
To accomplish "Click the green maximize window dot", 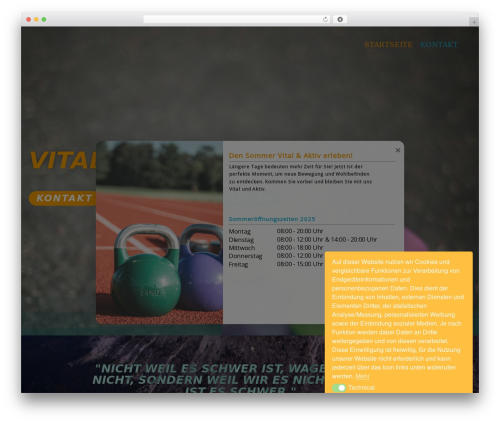I will (x=44, y=20).
